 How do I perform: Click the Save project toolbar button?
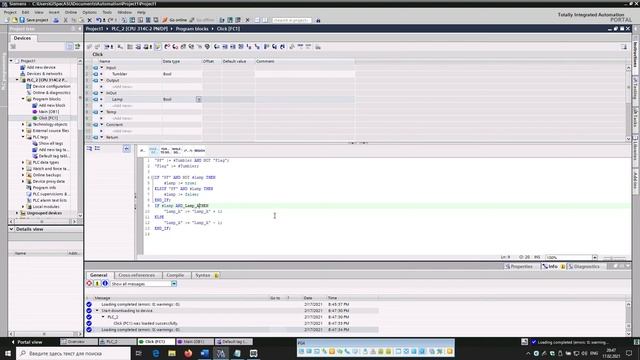tap(33, 20)
